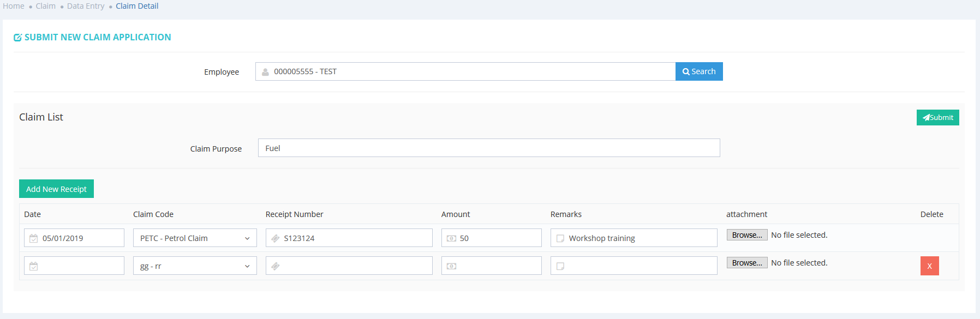Click user icon in Employee field
Viewport: 980px width, 319px height.
point(265,72)
